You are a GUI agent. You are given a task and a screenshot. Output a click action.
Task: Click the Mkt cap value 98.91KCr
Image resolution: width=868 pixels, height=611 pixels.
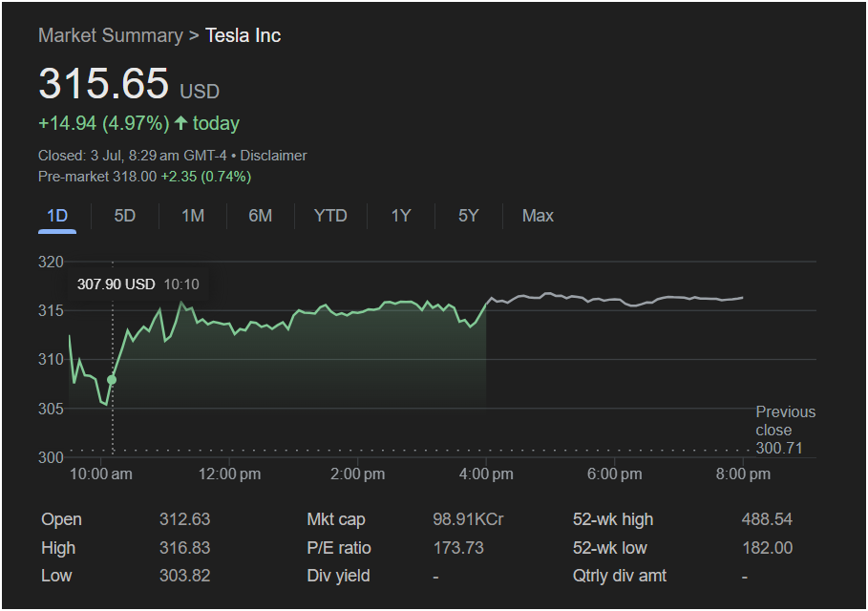point(468,519)
